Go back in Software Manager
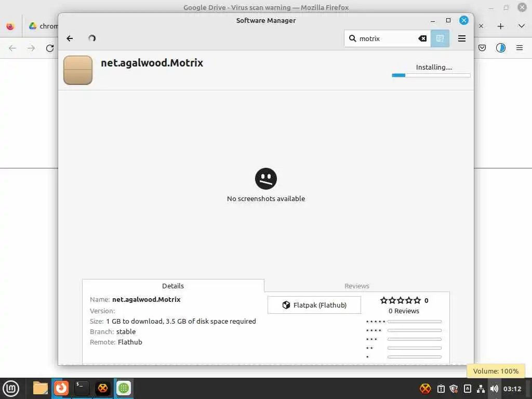 (x=70, y=38)
